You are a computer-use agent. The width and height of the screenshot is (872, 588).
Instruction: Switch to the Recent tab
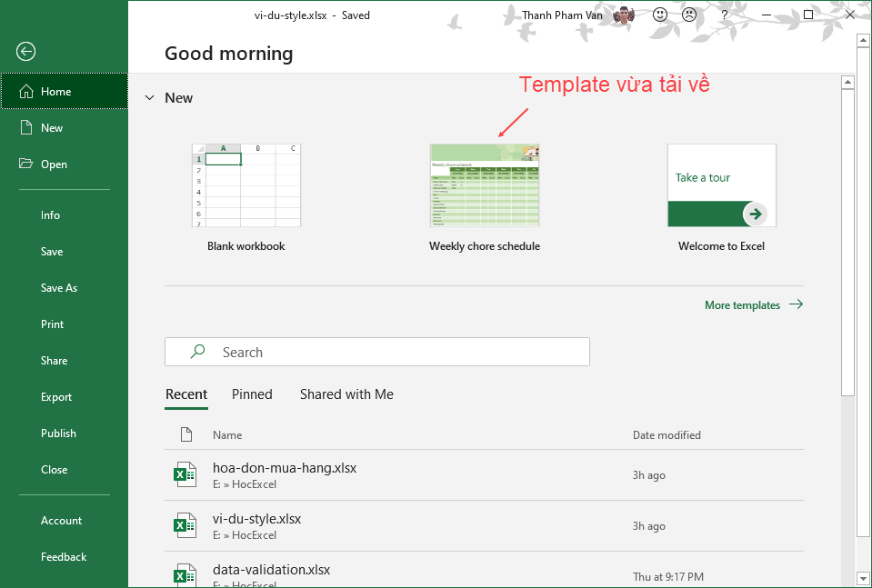[186, 394]
